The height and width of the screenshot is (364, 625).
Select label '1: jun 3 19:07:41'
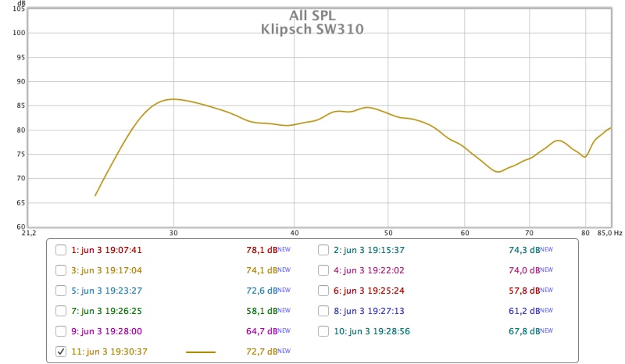106,250
